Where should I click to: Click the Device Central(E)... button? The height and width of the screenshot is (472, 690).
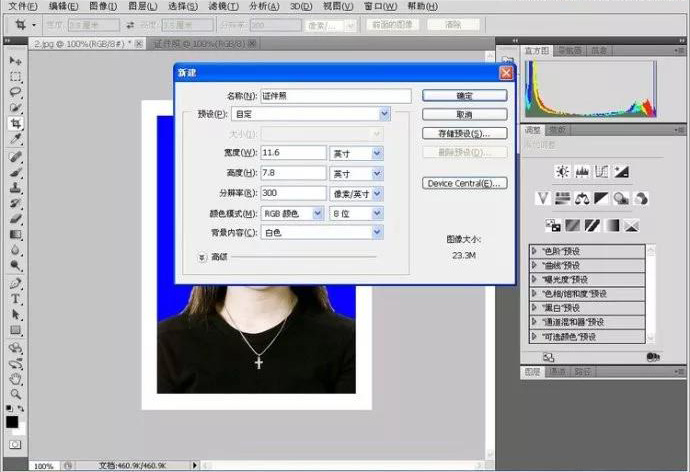464,183
